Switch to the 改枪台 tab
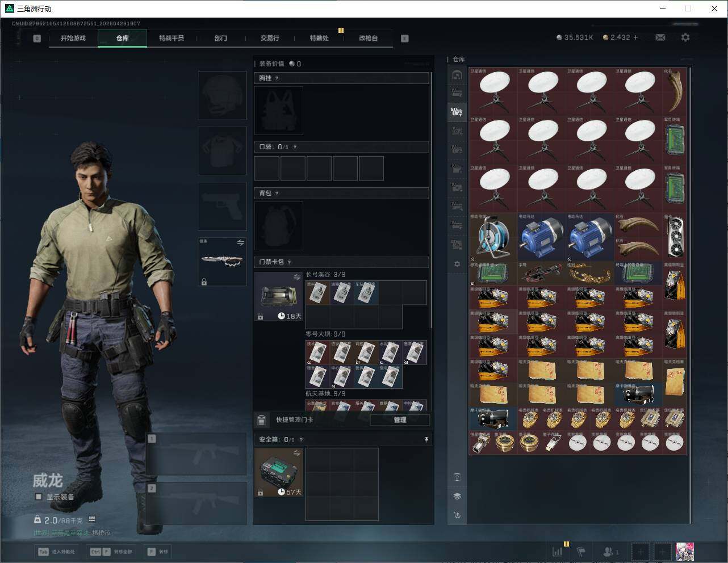The height and width of the screenshot is (563, 728). (x=368, y=38)
